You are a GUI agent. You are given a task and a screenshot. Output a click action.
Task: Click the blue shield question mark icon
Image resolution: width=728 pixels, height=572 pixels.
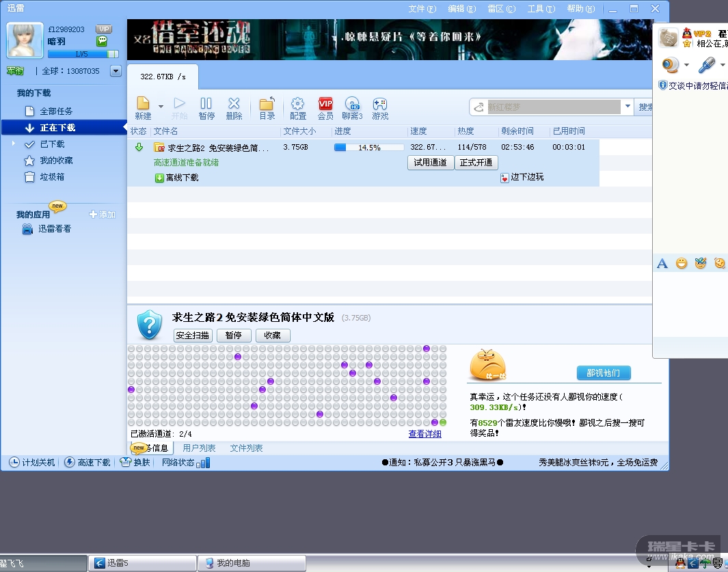(x=150, y=325)
